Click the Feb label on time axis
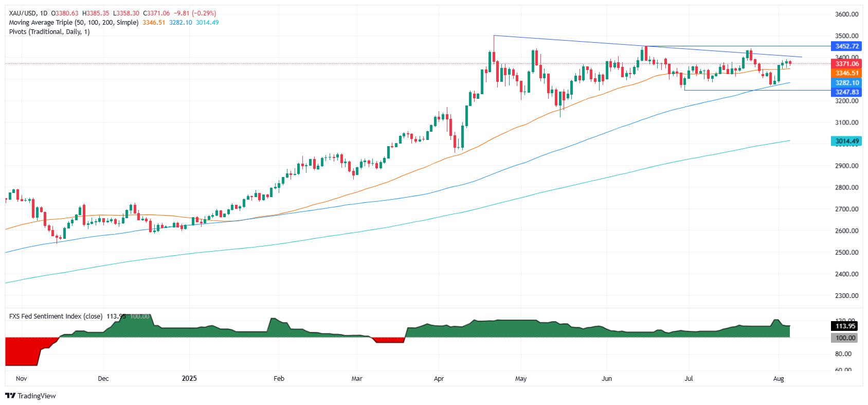This screenshot has height=405, width=868. tap(279, 379)
